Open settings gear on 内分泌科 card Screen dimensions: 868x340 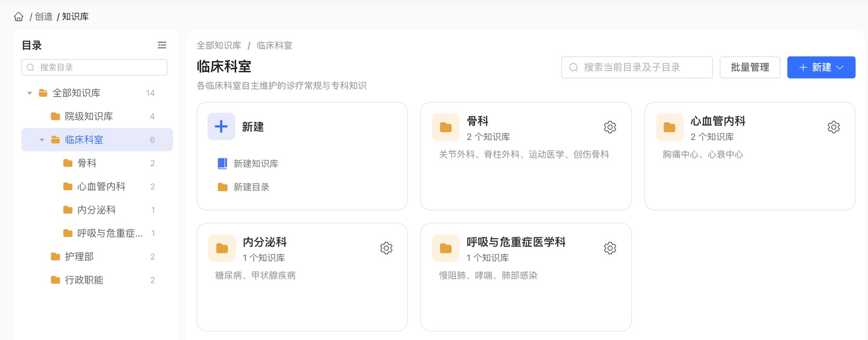386,248
